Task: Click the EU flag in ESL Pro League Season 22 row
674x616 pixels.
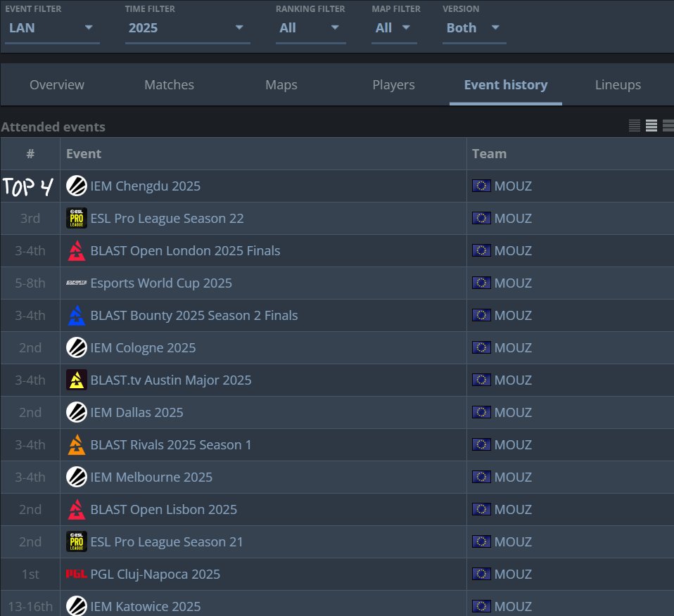Action: pyautogui.click(x=481, y=218)
